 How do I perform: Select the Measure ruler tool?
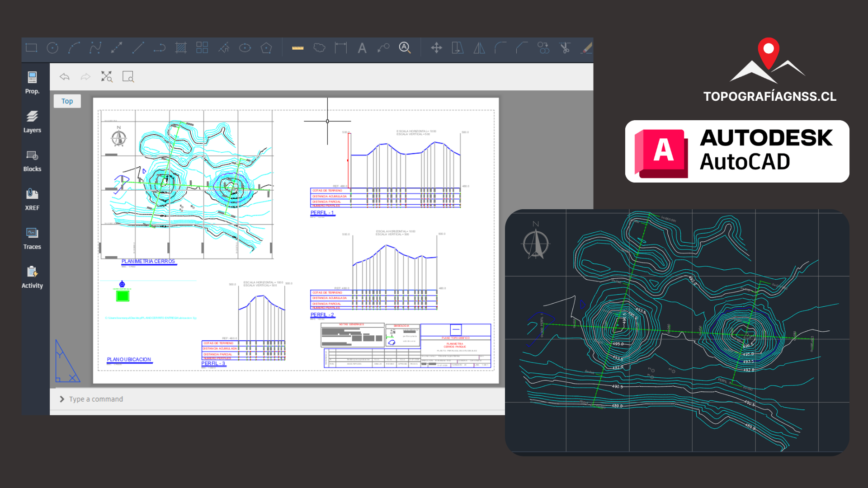click(297, 47)
